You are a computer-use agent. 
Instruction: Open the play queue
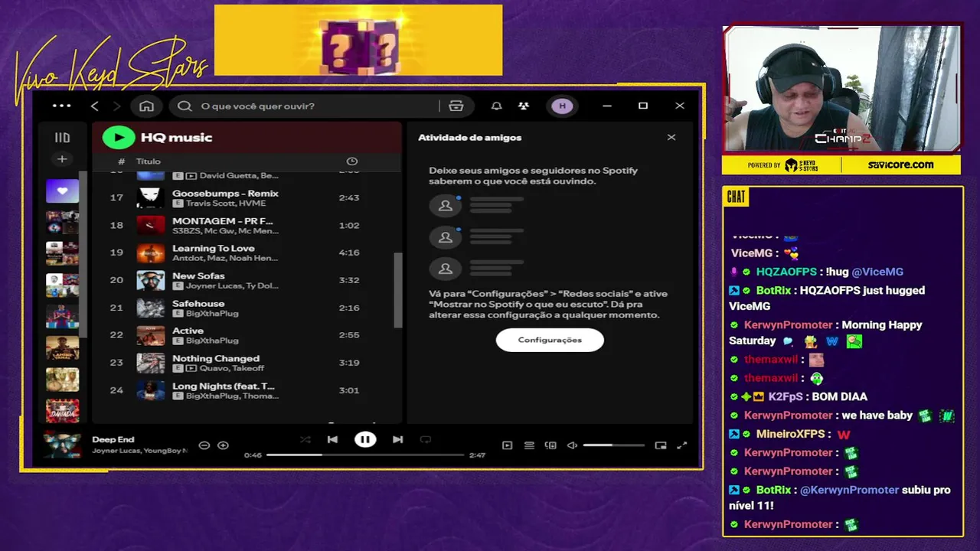pos(529,445)
